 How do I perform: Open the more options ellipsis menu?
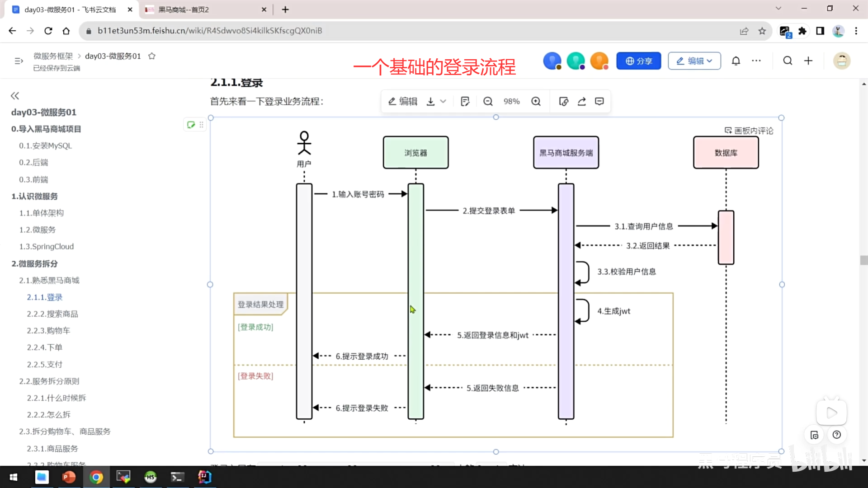coord(756,61)
